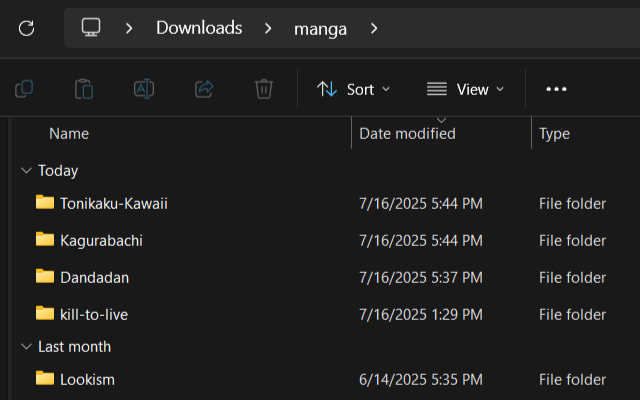The image size is (640, 400).
Task: Open the Sort dropdown
Action: [x=354, y=89]
